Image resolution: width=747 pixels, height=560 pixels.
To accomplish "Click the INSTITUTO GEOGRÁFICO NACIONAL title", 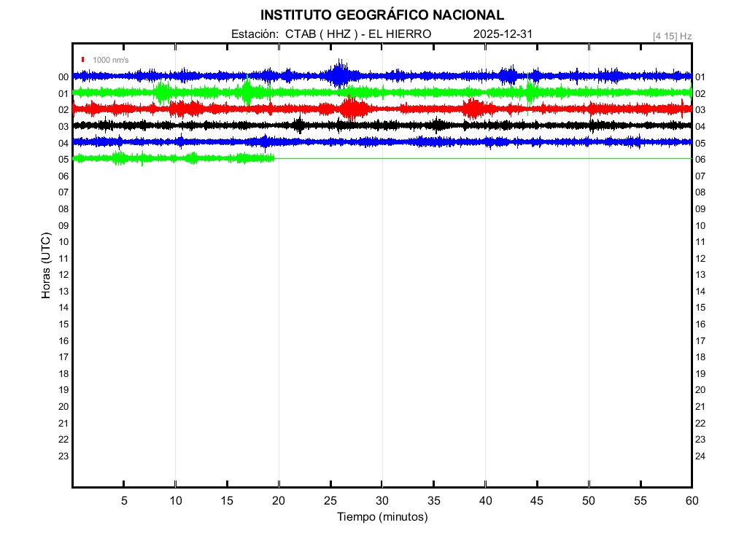I will 382,15.
